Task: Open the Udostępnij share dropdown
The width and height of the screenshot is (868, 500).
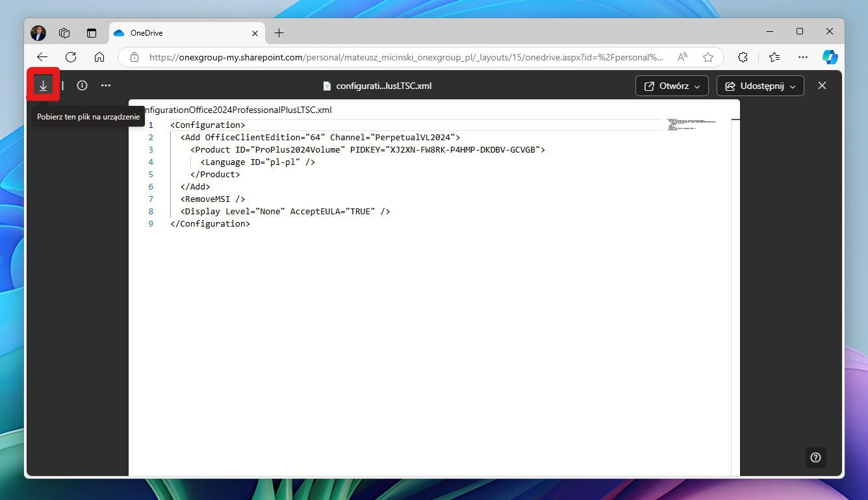Action: coord(760,86)
